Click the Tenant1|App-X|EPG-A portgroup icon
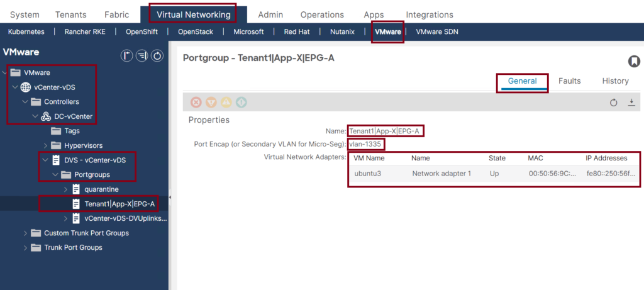Image resolution: width=644 pixels, height=290 pixels. pyautogui.click(x=76, y=204)
